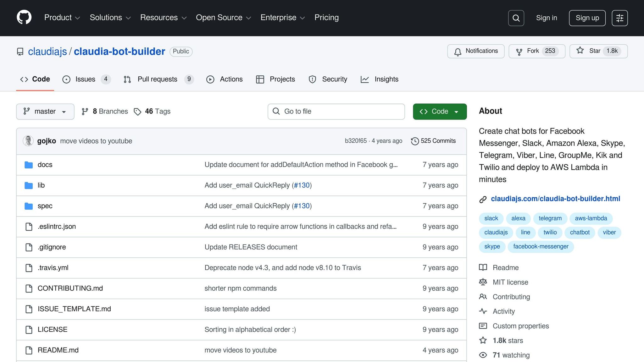Open claudiajs.com/claudia-bot-builder.html website link
Viewport: 644px width, 362px height.
click(x=555, y=199)
